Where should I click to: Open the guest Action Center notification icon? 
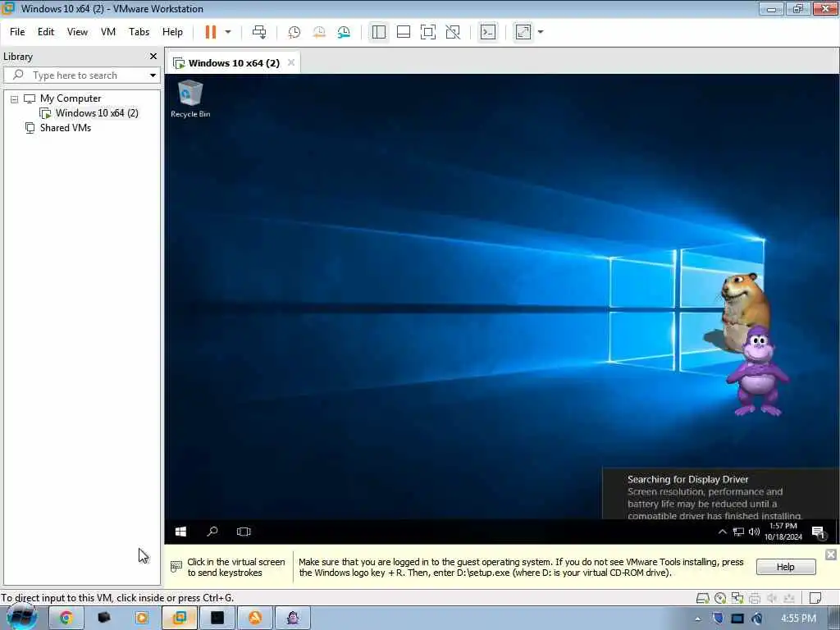818,532
